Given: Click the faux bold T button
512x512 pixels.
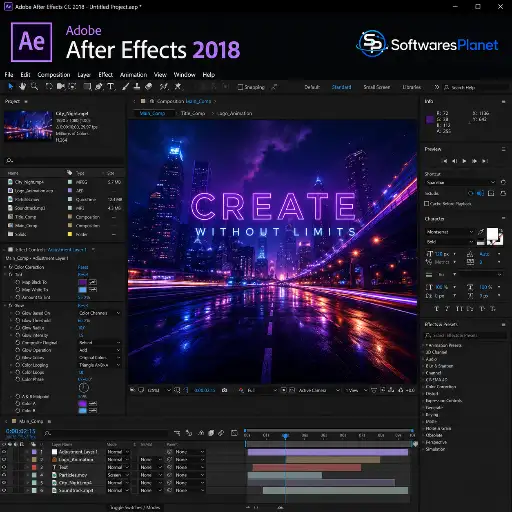Looking at the screenshot, I should click(x=436, y=309).
